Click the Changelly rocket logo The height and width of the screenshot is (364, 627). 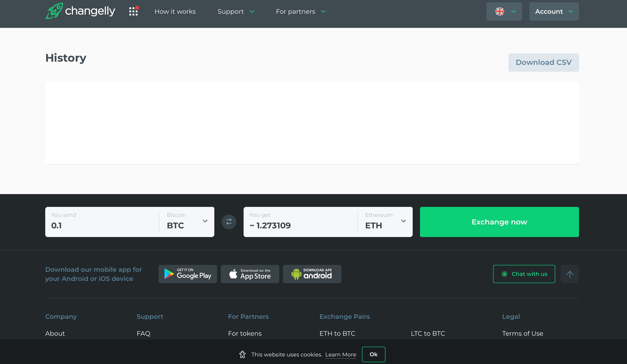pyautogui.click(x=54, y=11)
